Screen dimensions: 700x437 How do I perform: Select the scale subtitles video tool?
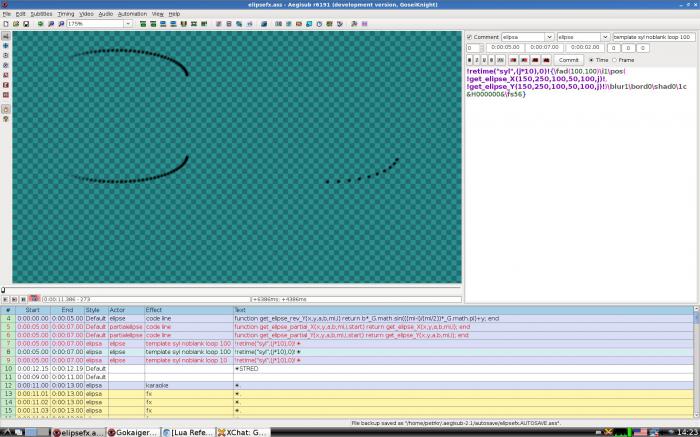click(6, 75)
